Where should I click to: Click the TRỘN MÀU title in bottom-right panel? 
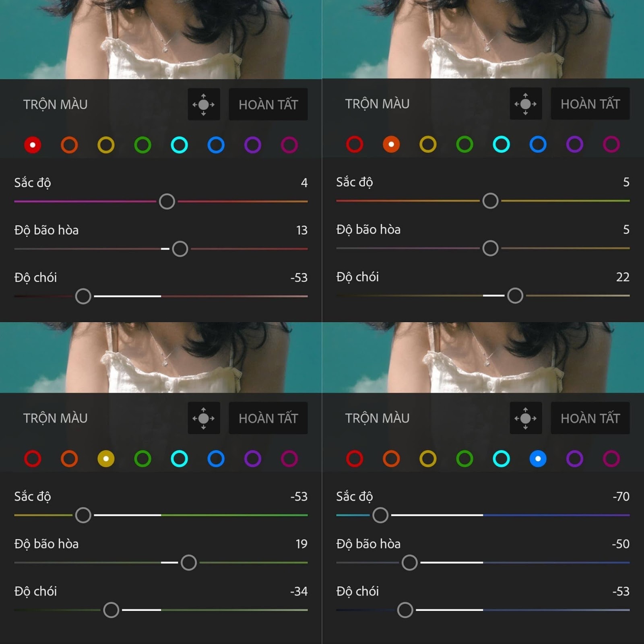(377, 418)
